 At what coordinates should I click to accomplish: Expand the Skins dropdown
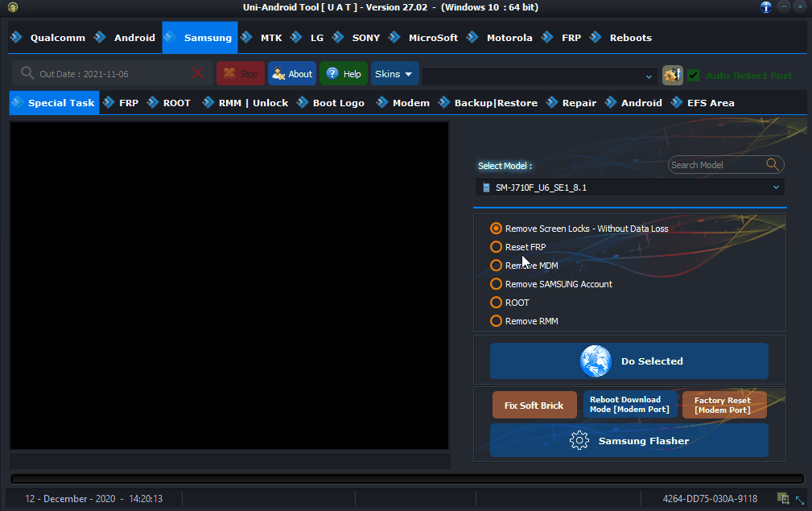click(394, 73)
